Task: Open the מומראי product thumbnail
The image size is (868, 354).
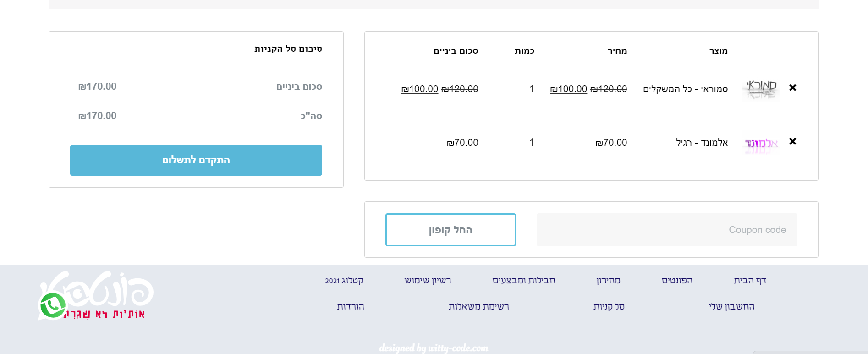Action: (761, 88)
